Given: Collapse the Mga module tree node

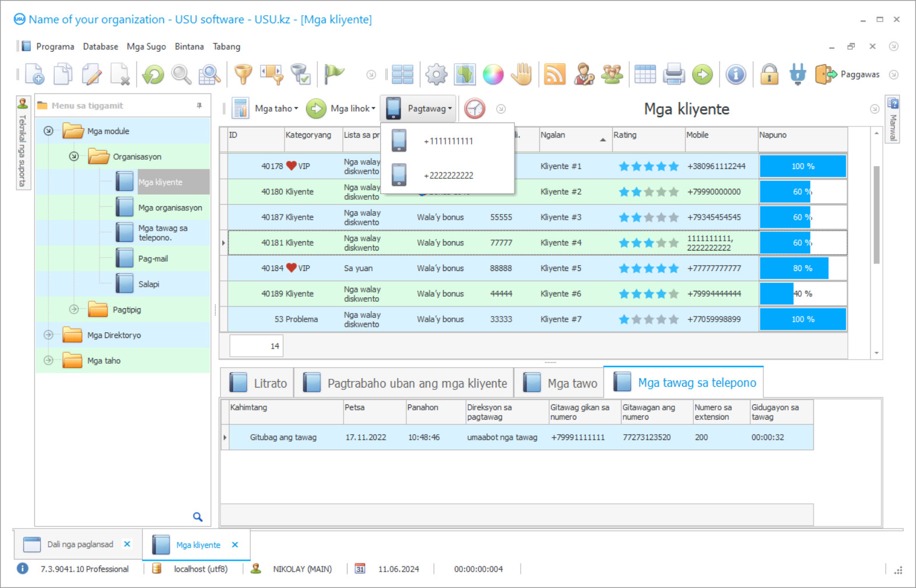Looking at the screenshot, I should coord(48,131).
